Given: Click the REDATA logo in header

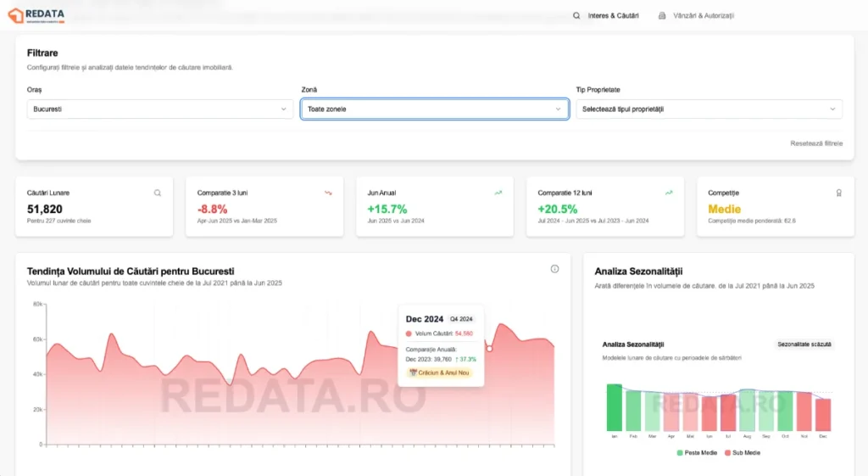Looking at the screenshot, I should coord(36,15).
